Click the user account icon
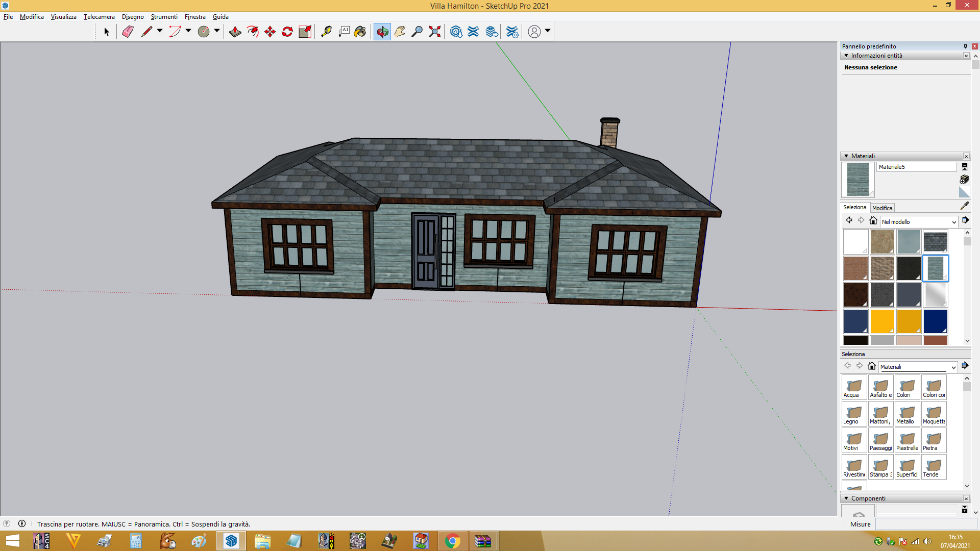980x551 pixels. (x=534, y=32)
